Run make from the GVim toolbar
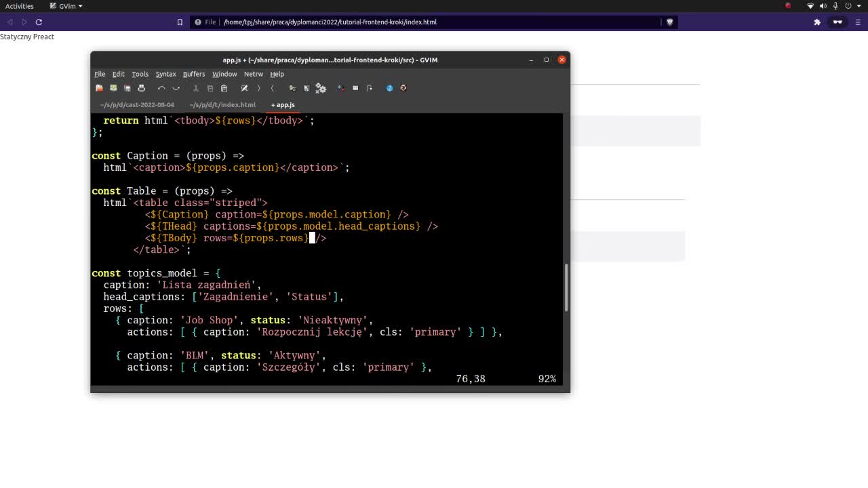Screen dimensions: 868x488 (341, 88)
